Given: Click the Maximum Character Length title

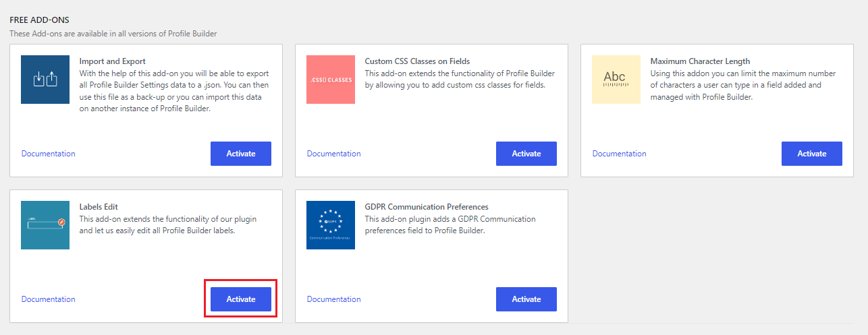Looking at the screenshot, I should click(701, 61).
